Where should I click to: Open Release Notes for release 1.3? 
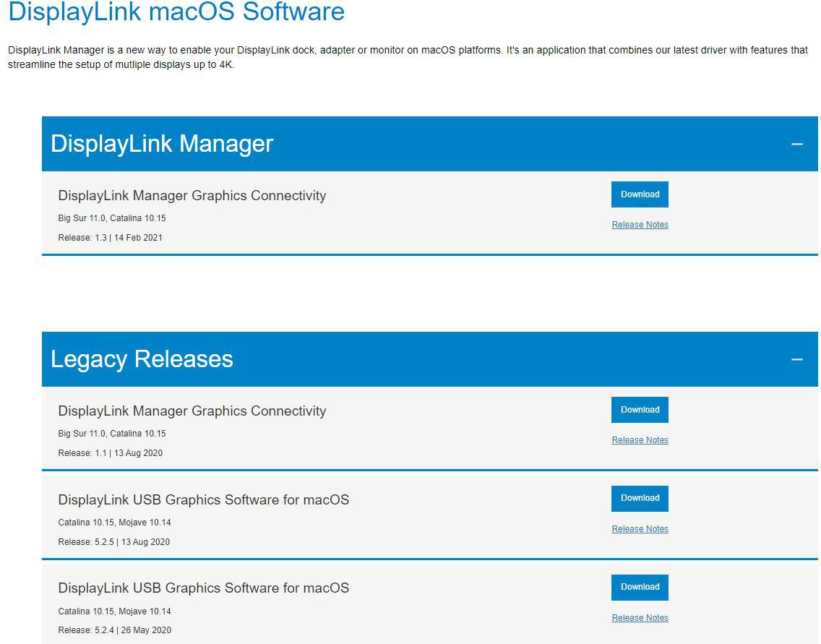[640, 225]
